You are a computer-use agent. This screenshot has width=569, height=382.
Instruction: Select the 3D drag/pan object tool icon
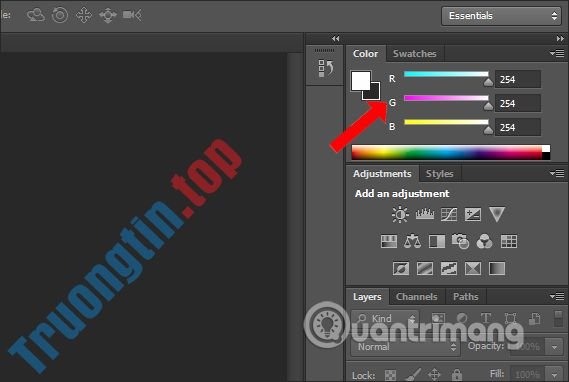pyautogui.click(x=84, y=16)
